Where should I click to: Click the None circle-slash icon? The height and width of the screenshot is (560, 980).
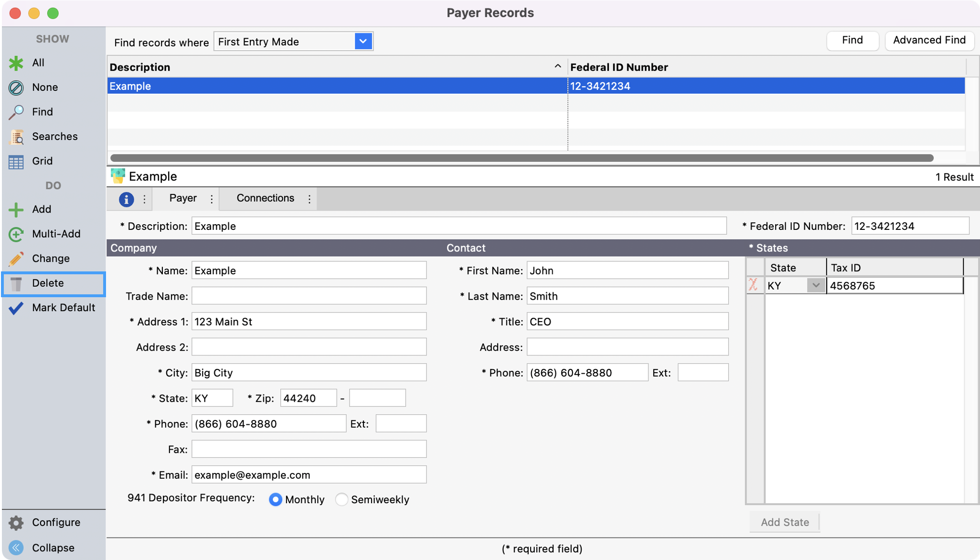click(16, 87)
